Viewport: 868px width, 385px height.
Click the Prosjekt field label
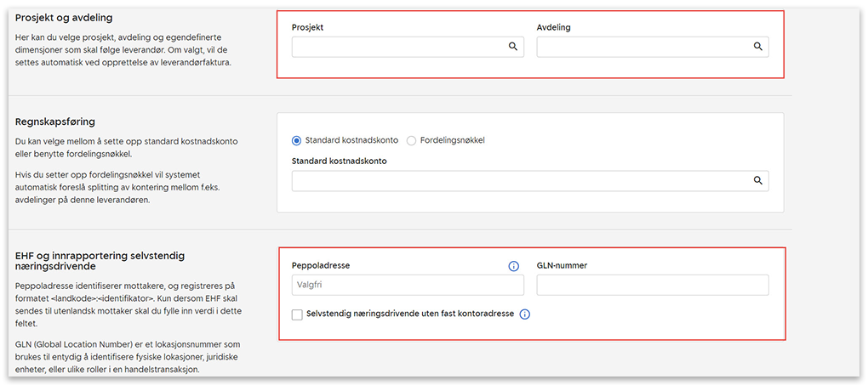(307, 27)
